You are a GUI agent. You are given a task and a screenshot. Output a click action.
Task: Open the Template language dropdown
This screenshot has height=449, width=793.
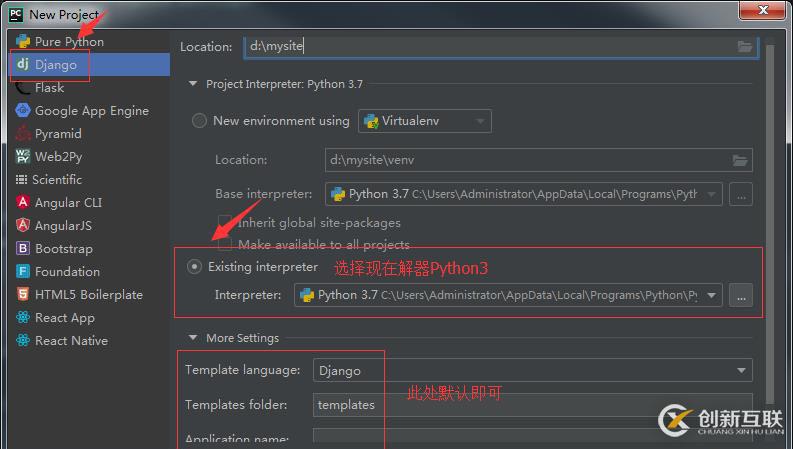(533, 371)
